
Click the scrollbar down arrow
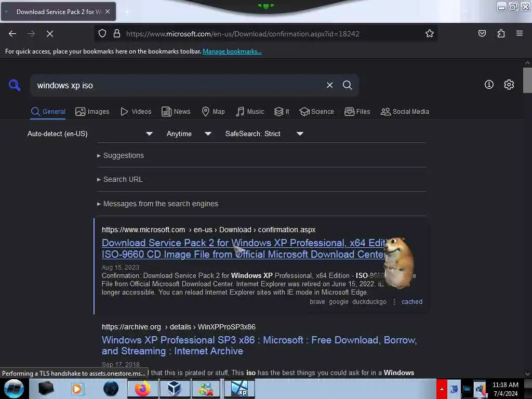point(527,374)
